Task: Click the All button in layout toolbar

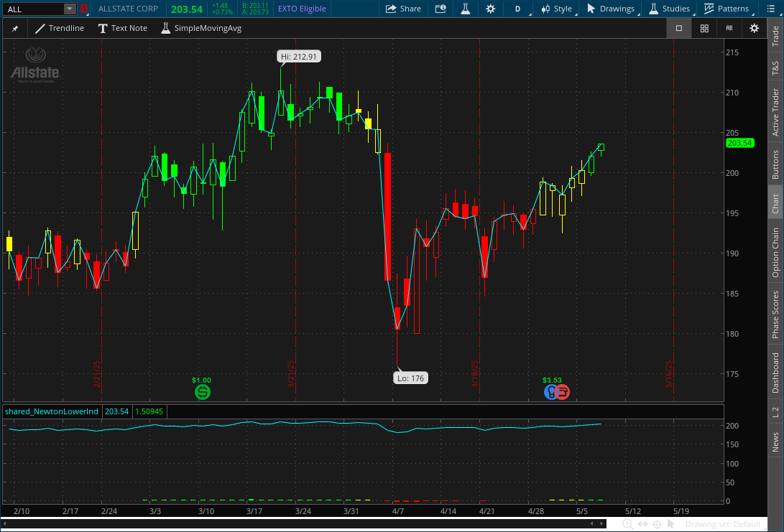Action: coord(729,29)
